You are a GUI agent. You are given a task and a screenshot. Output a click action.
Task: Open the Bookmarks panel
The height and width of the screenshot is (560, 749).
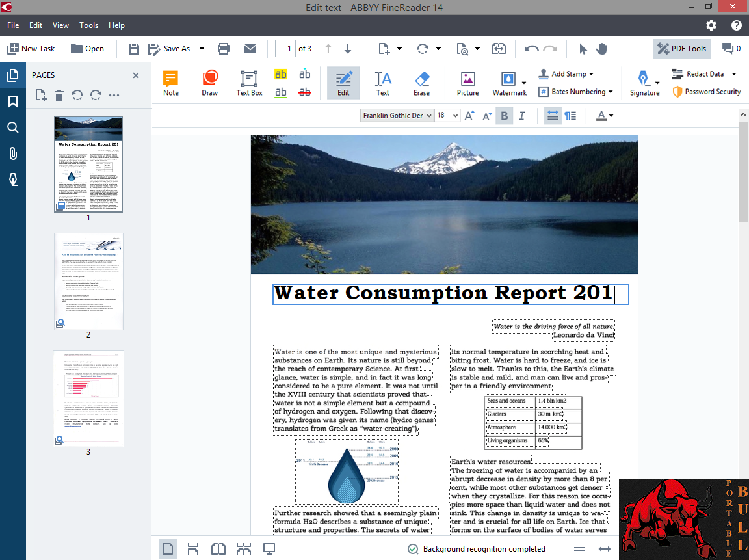(13, 101)
